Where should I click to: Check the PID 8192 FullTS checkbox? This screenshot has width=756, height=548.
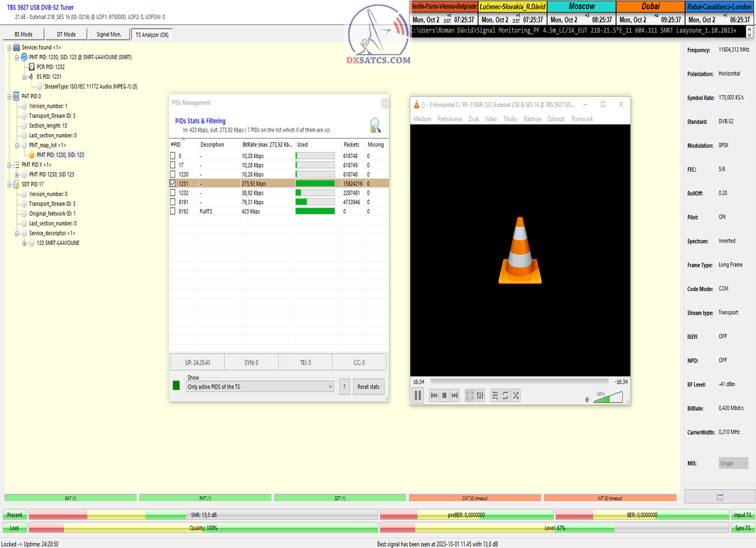point(173,212)
